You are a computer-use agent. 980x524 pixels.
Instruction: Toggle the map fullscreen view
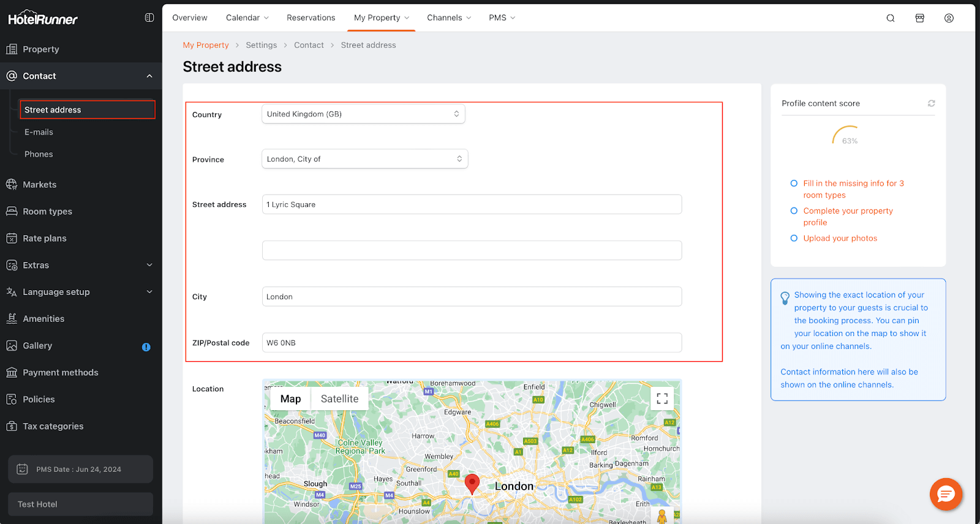[662, 399]
